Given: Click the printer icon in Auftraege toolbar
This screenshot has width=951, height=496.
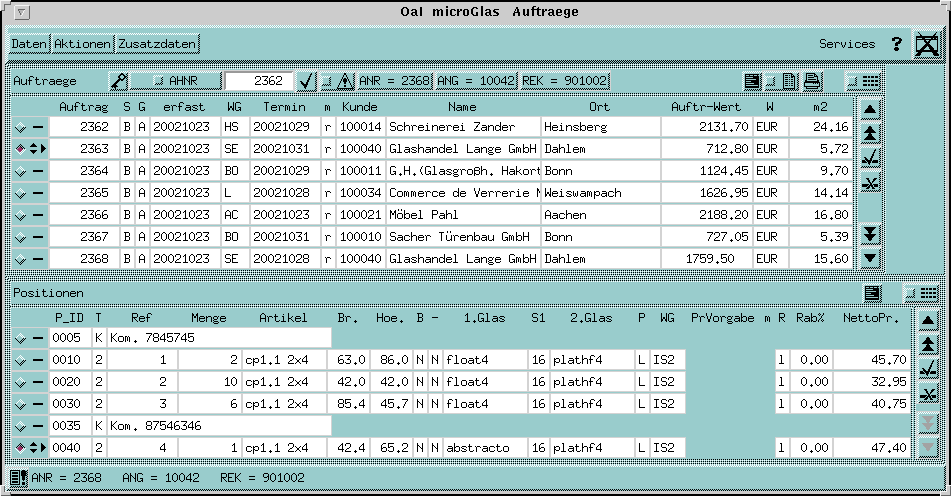Looking at the screenshot, I should pos(812,81).
